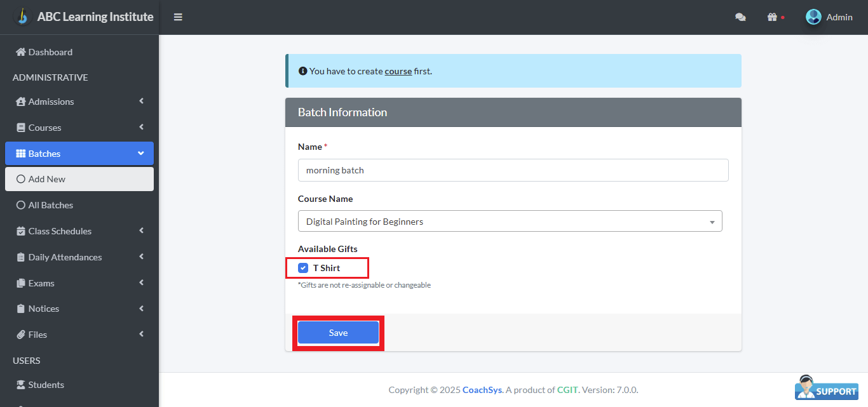
Task: Open the Support widget icon
Action: coord(826,388)
